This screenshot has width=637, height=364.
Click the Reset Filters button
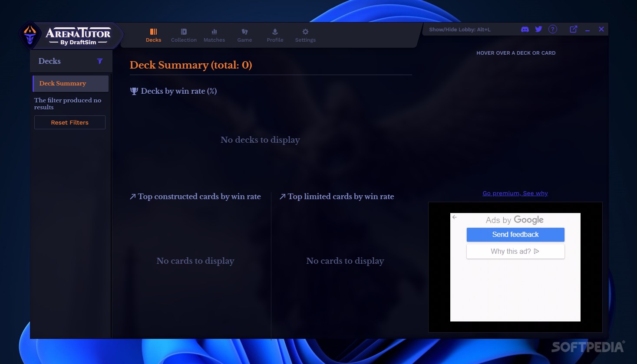[x=70, y=122]
